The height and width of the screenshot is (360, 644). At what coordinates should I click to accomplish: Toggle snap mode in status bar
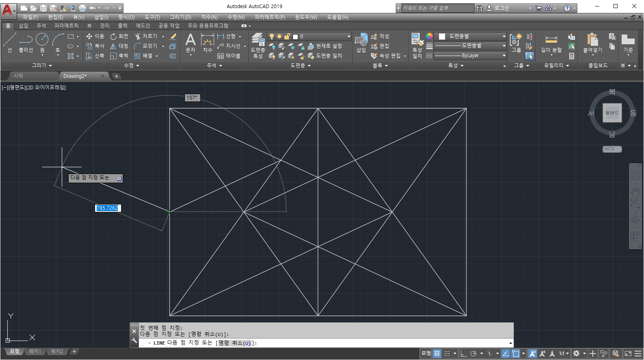coord(447,354)
